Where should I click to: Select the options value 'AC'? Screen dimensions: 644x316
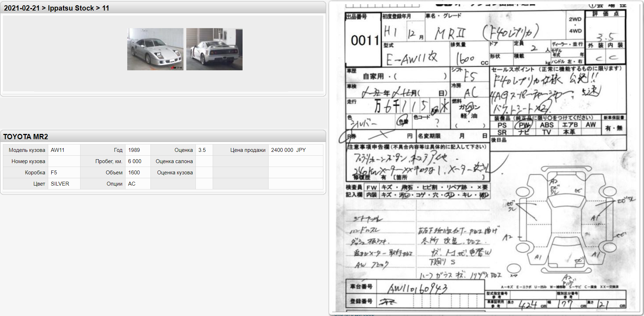point(132,184)
